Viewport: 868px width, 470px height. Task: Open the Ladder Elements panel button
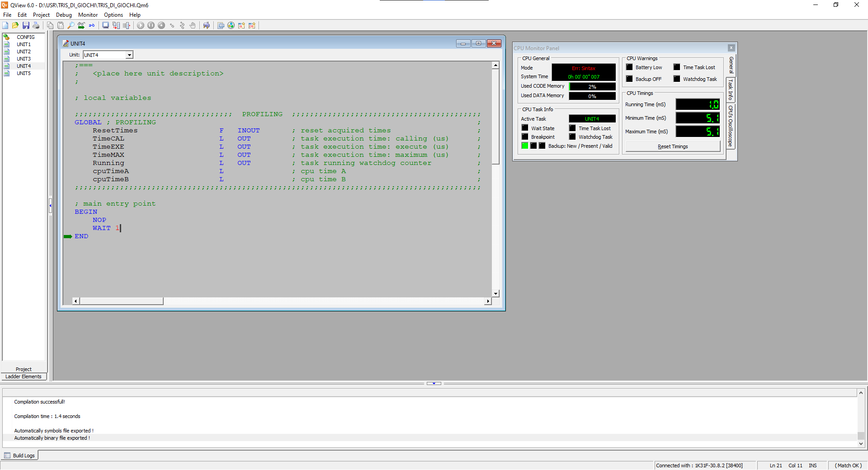[x=24, y=376]
